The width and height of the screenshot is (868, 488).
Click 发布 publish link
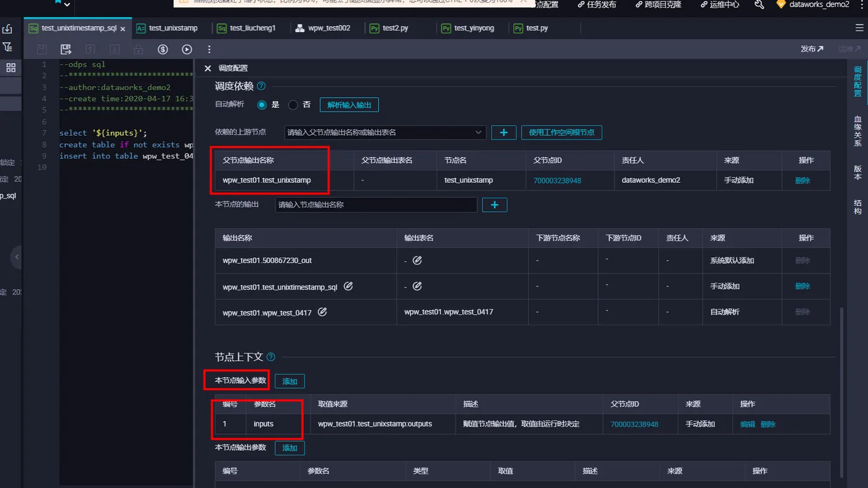(x=812, y=49)
